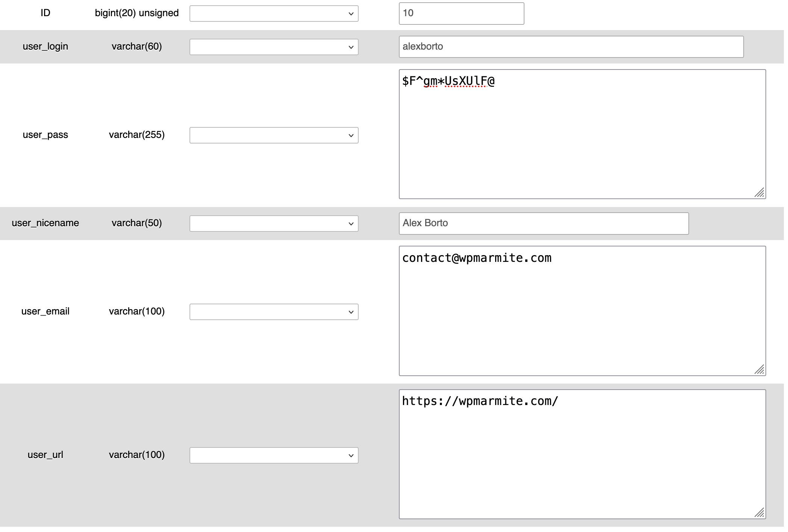
Task: Click the resize handle of user_email textarea
Action: pyautogui.click(x=760, y=370)
